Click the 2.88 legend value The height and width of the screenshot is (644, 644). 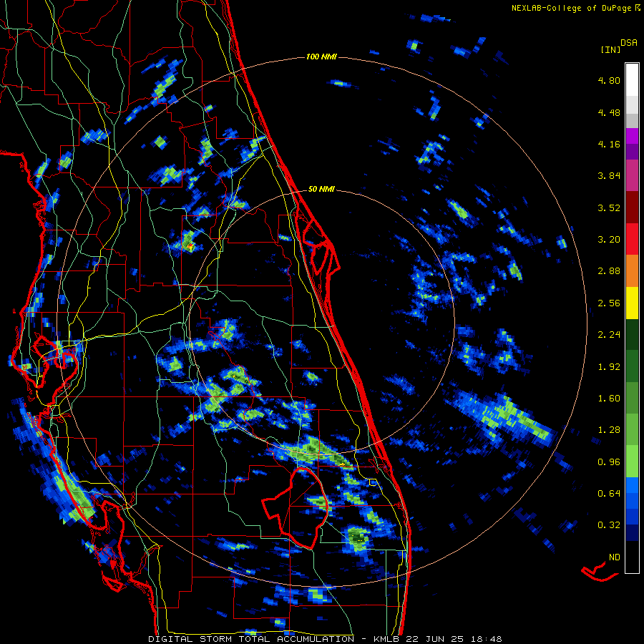tap(609, 271)
